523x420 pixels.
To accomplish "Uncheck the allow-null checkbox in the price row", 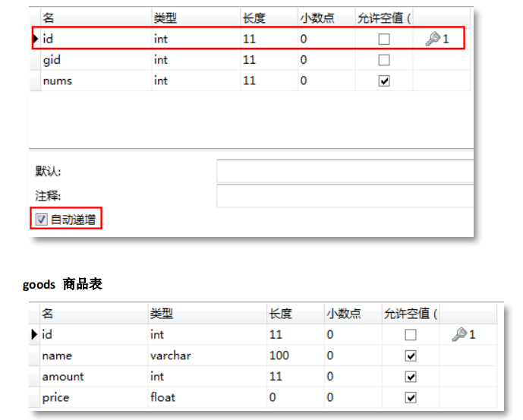I will [x=410, y=398].
